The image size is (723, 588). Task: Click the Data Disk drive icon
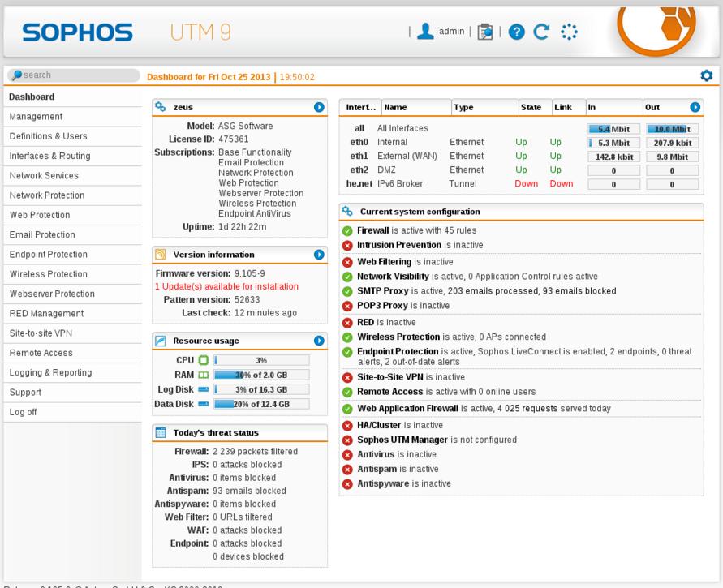tap(204, 404)
